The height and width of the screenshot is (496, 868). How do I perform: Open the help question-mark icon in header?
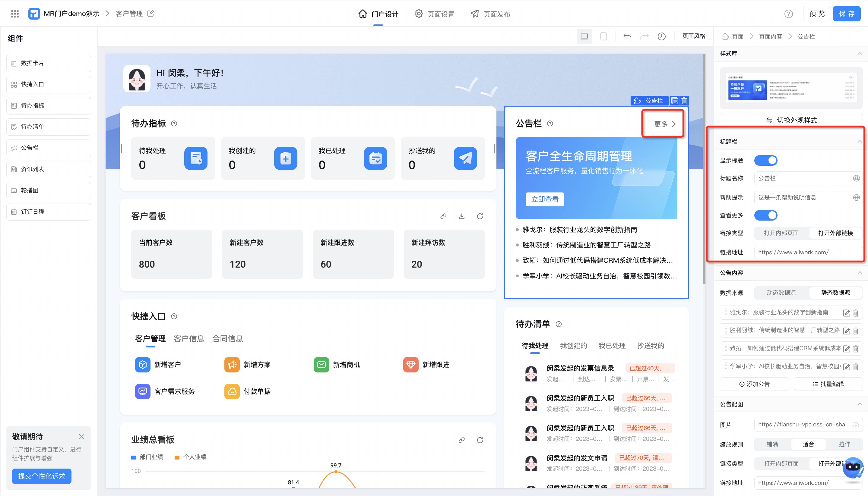click(788, 14)
